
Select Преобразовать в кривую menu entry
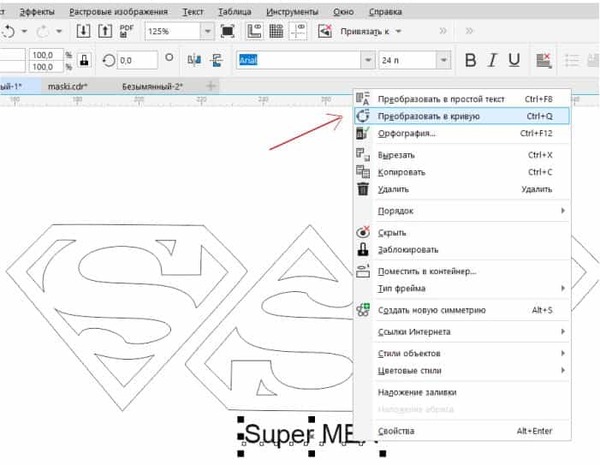point(430,116)
